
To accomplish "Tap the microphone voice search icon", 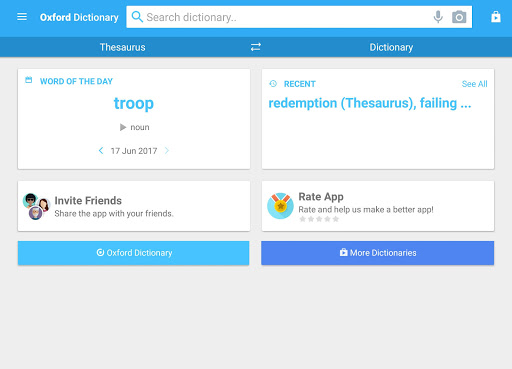I will [x=438, y=17].
